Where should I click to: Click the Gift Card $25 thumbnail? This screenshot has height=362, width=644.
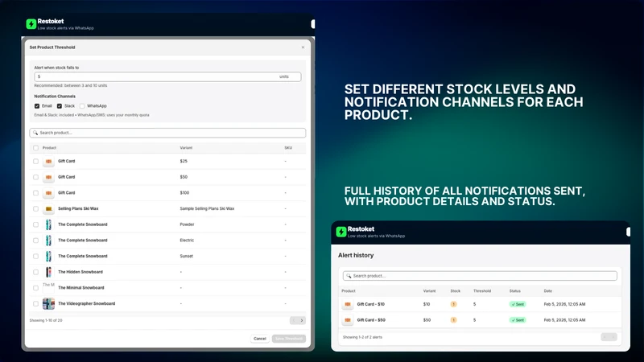48,162
